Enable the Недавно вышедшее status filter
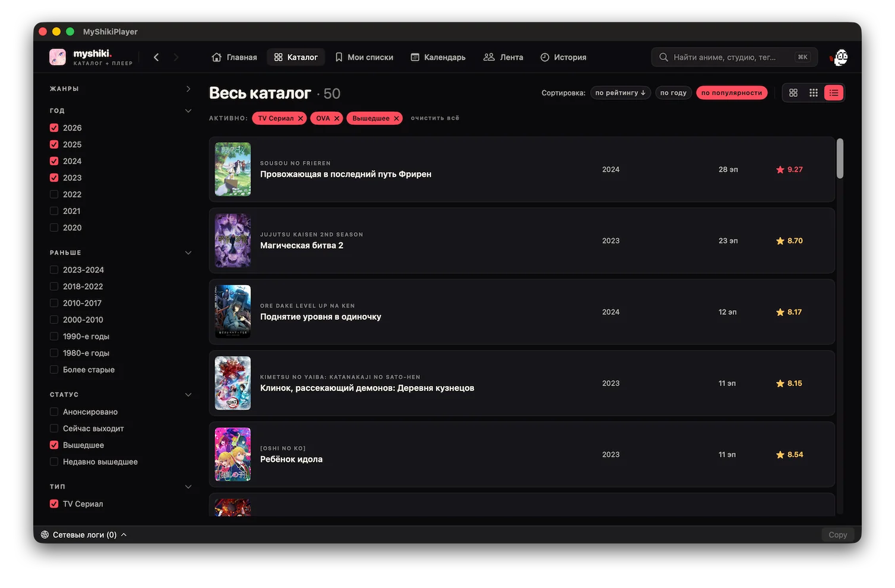 click(54, 461)
